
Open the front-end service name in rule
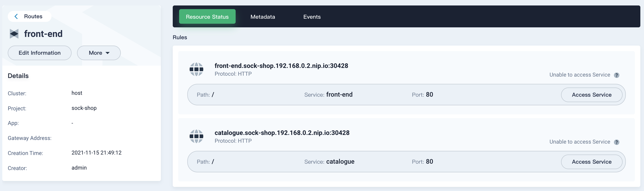(x=339, y=95)
